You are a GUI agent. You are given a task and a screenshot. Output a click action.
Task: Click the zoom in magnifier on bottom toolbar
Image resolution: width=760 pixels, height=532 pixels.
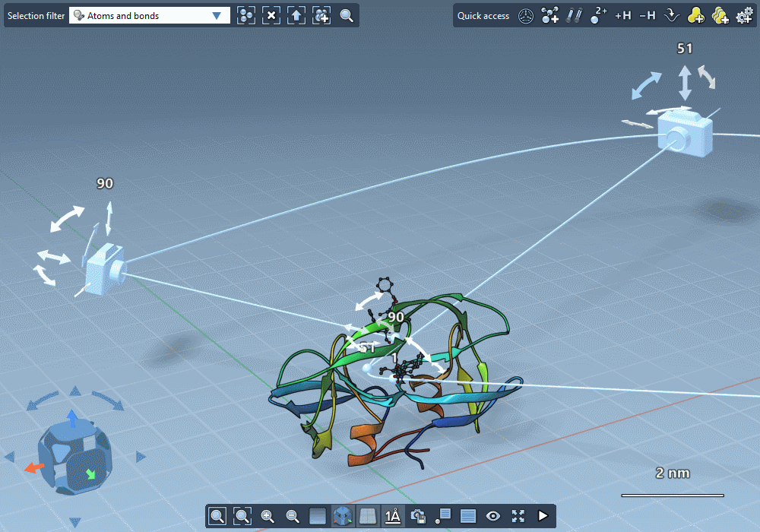[268, 516]
